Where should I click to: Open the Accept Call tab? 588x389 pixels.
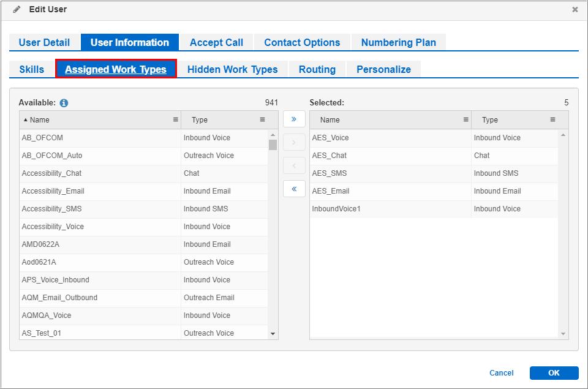pyautogui.click(x=216, y=42)
